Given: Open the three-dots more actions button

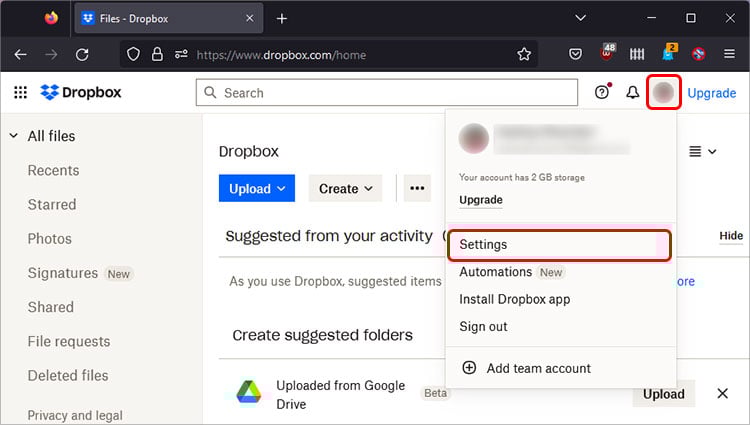Looking at the screenshot, I should click(417, 188).
